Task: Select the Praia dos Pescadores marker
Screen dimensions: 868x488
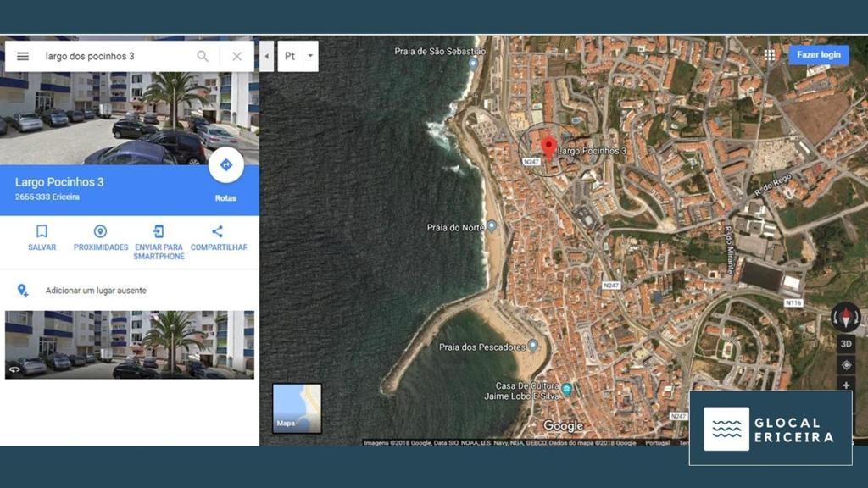Action: click(532, 346)
